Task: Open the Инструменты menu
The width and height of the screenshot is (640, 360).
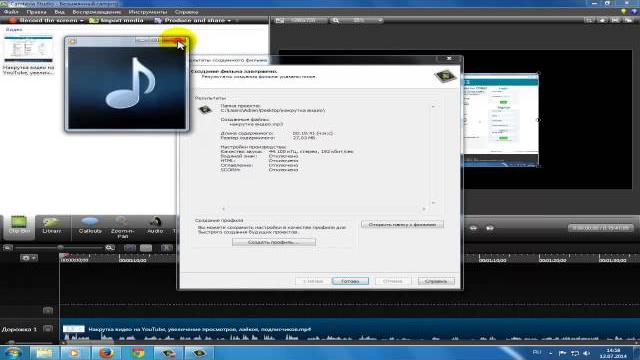Action: (x=148, y=12)
